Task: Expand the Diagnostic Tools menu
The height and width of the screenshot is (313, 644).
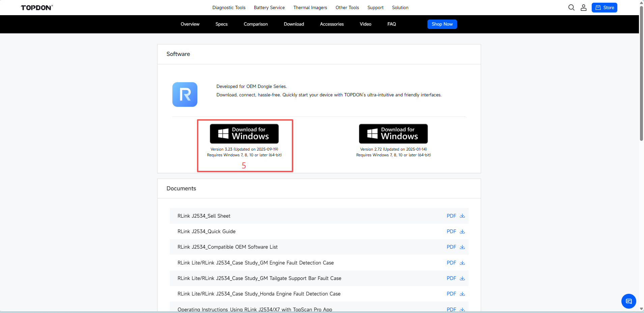Action: click(229, 7)
